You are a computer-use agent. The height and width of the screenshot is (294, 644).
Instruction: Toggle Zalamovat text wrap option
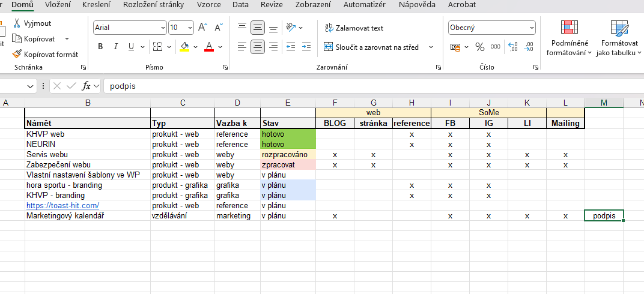tap(353, 28)
